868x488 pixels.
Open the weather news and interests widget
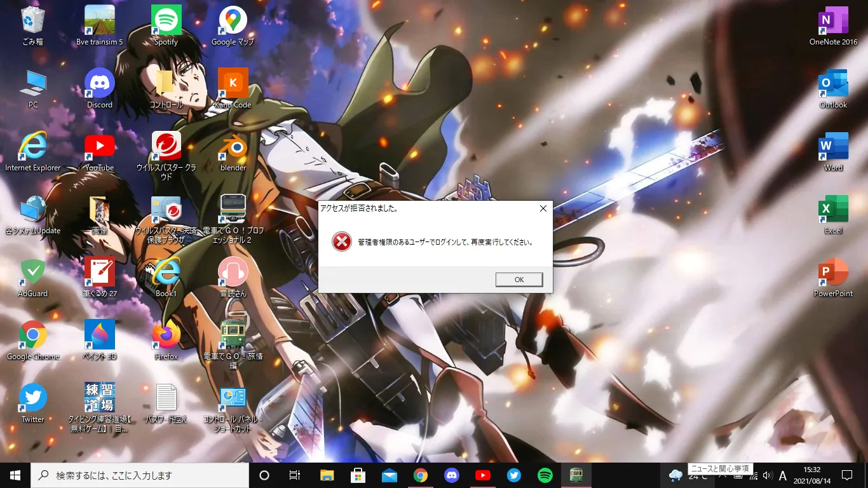coord(686,475)
